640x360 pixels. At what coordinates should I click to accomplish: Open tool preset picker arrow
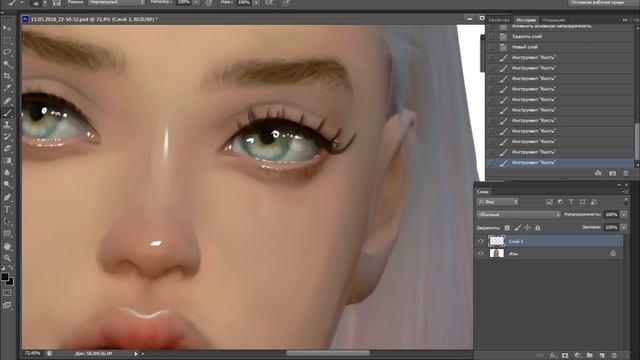click(x=22, y=3)
